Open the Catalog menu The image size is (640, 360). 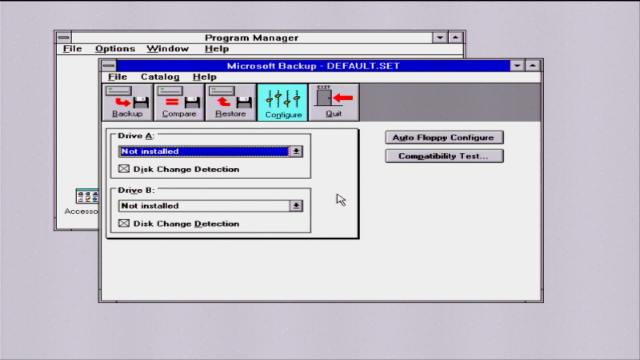click(160, 77)
